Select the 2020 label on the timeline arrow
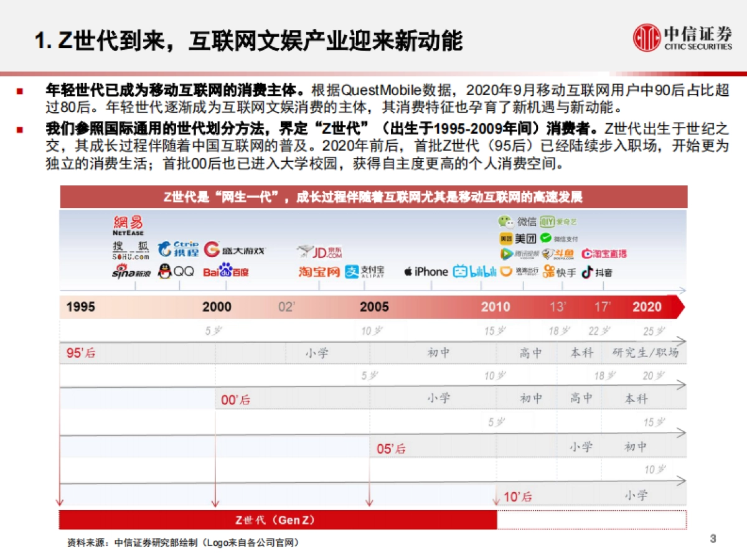 [x=647, y=307]
